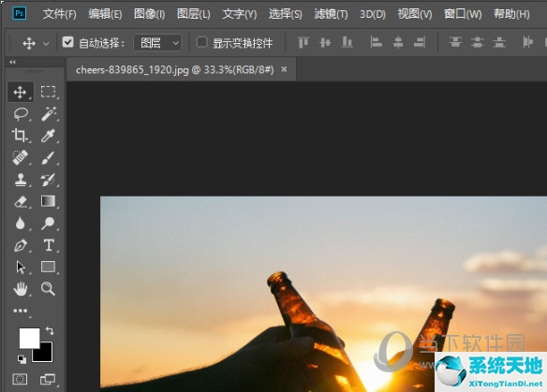Viewport: 547px width, 392px height.
Task: Select the History Brush tool
Action: (x=48, y=180)
